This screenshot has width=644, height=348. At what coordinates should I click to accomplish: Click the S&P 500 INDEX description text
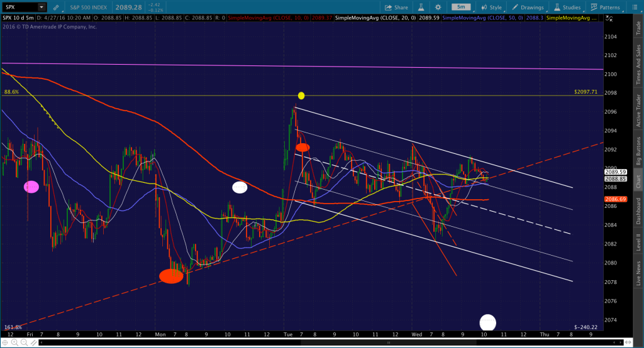(x=88, y=8)
